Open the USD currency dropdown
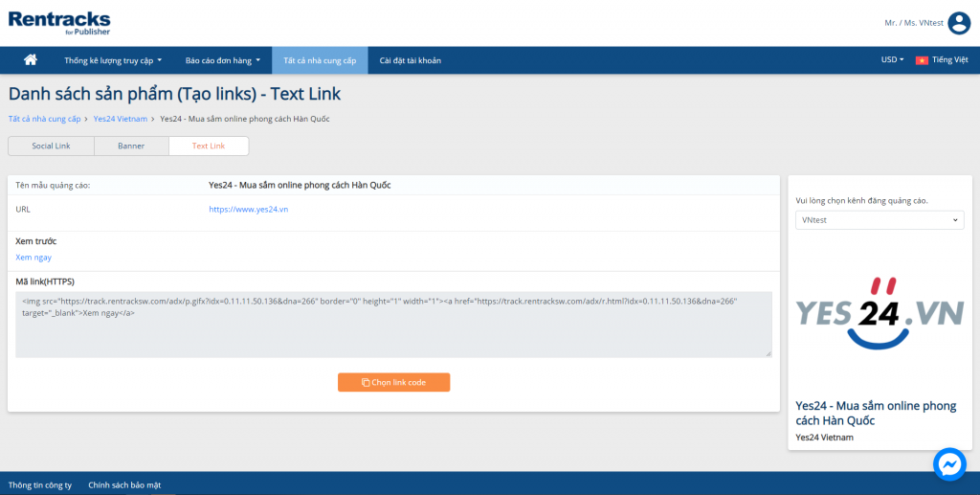 893,60
